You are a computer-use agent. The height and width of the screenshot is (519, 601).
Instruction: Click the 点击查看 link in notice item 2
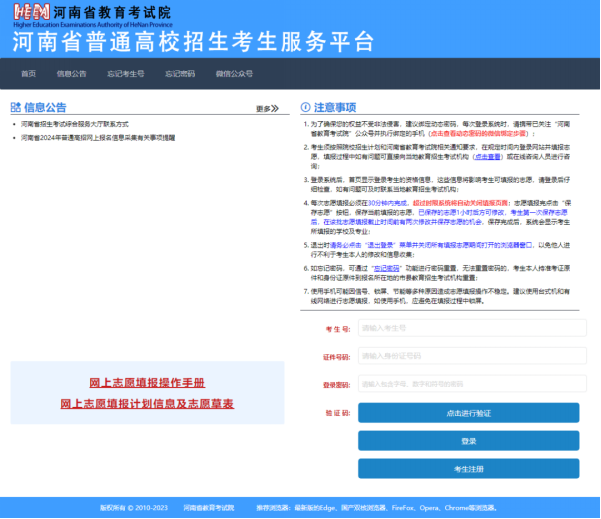pyautogui.click(x=487, y=157)
